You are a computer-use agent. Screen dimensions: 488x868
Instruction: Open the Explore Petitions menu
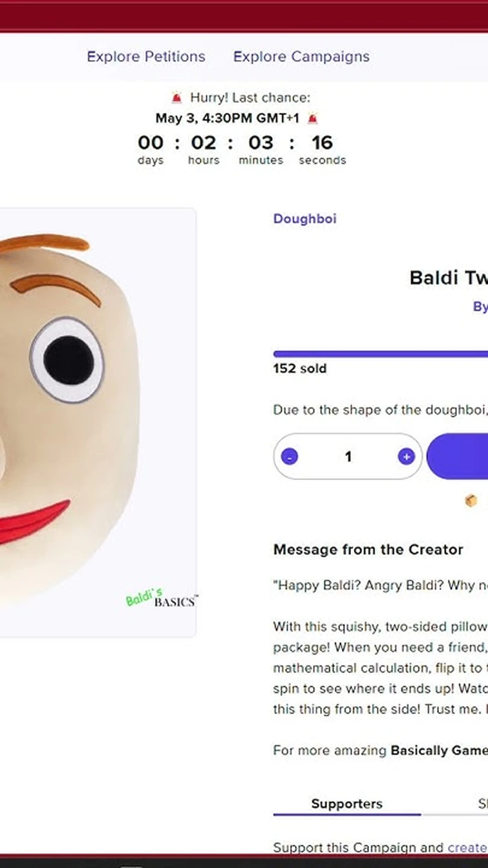click(145, 57)
